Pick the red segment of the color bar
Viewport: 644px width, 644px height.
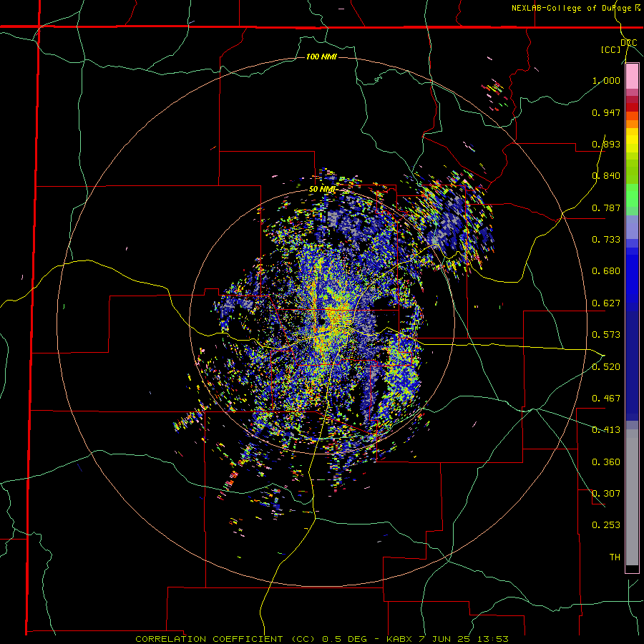click(x=632, y=107)
